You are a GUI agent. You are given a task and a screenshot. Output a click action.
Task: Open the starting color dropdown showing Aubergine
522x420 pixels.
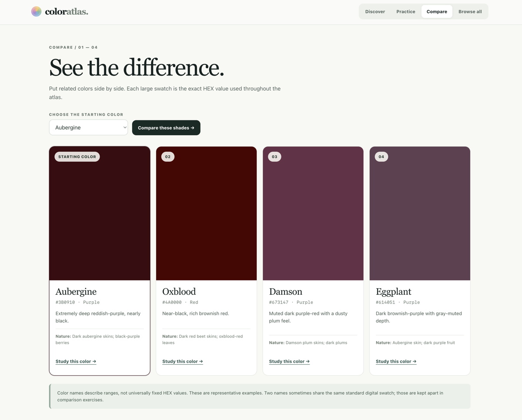[89, 127]
